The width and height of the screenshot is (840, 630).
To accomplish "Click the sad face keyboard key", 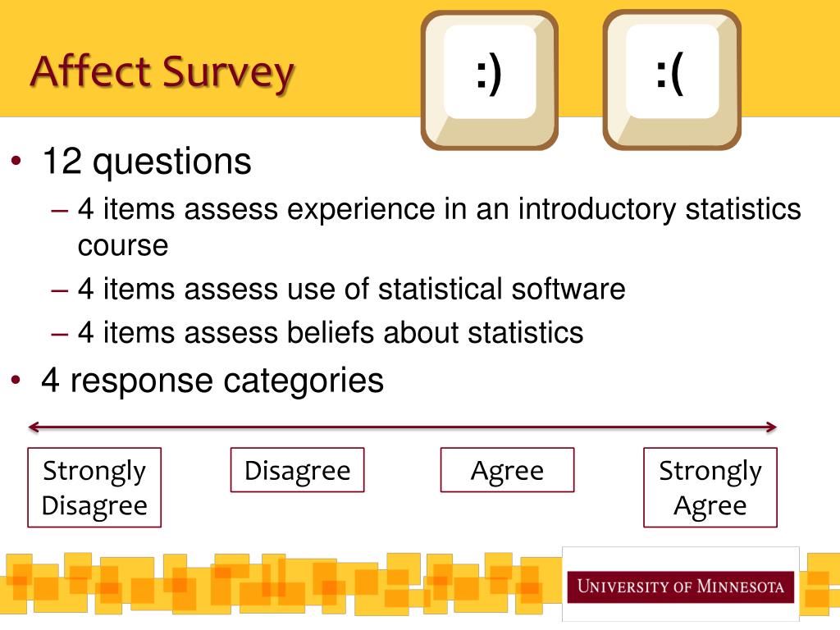I will [x=672, y=80].
